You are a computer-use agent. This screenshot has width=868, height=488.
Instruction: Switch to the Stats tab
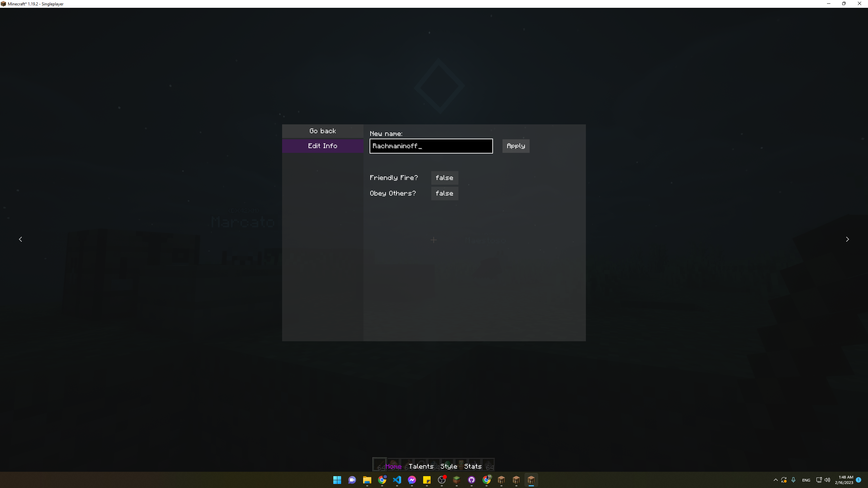click(473, 467)
